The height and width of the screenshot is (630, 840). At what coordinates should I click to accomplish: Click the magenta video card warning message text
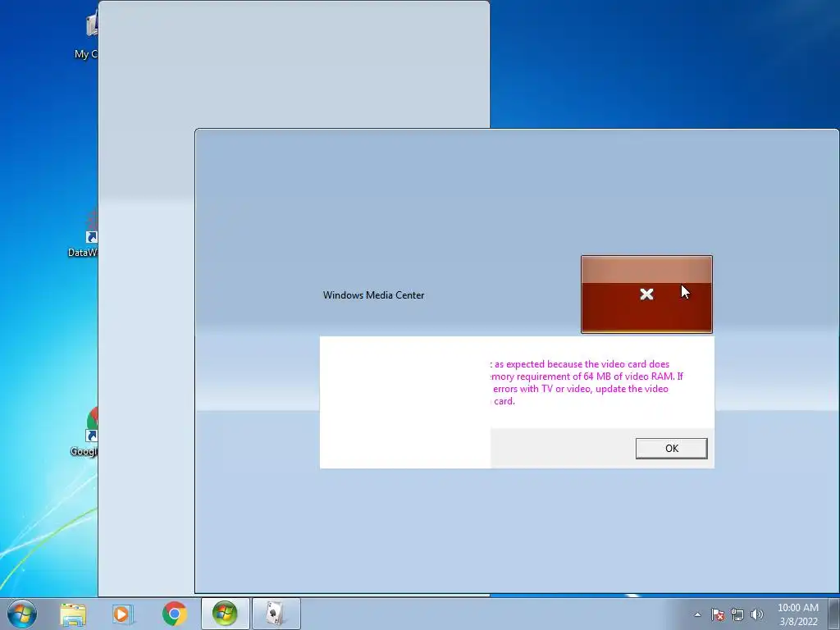coord(586,382)
